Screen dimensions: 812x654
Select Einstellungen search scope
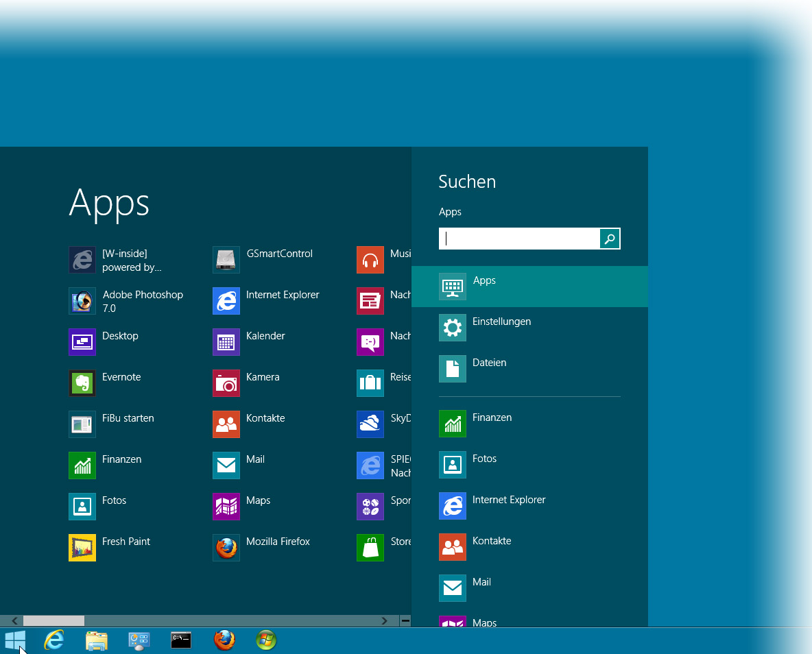click(x=529, y=328)
